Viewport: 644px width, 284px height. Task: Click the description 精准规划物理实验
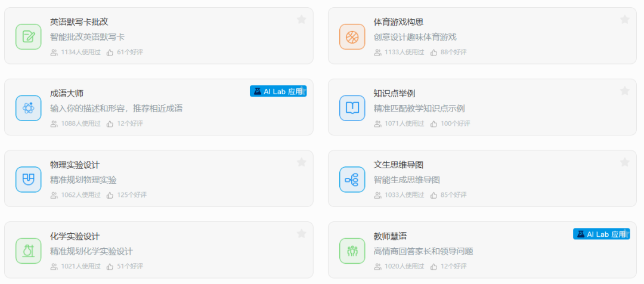pos(83,180)
